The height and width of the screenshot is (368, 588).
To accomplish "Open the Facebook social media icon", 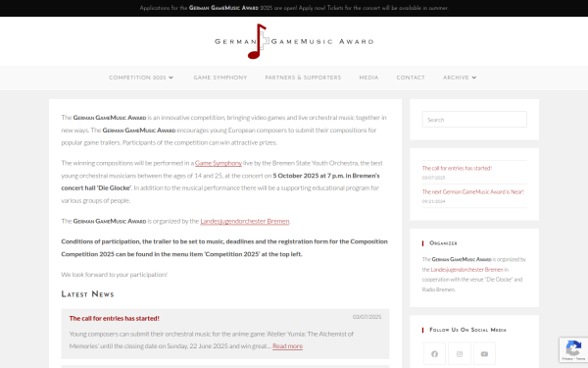I will pos(434,353).
